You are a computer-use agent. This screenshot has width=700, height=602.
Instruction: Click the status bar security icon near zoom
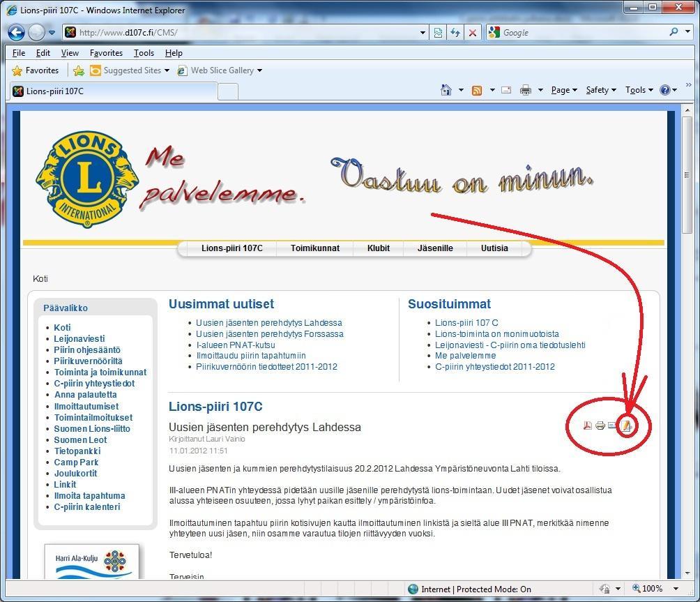pos(604,589)
